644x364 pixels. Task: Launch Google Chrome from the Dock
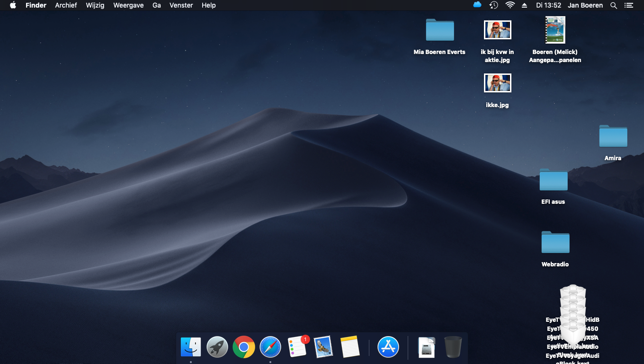tap(244, 347)
